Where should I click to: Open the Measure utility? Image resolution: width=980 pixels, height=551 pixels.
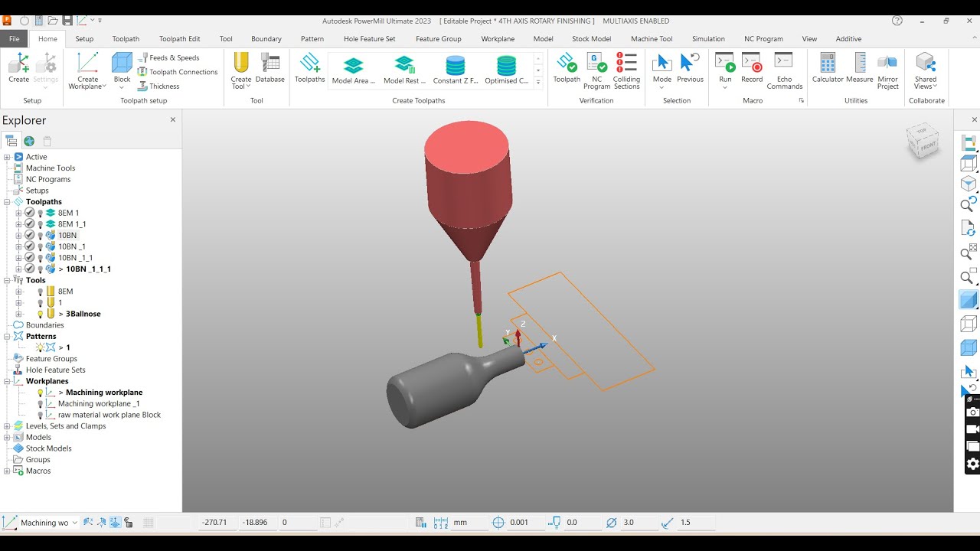click(x=860, y=68)
